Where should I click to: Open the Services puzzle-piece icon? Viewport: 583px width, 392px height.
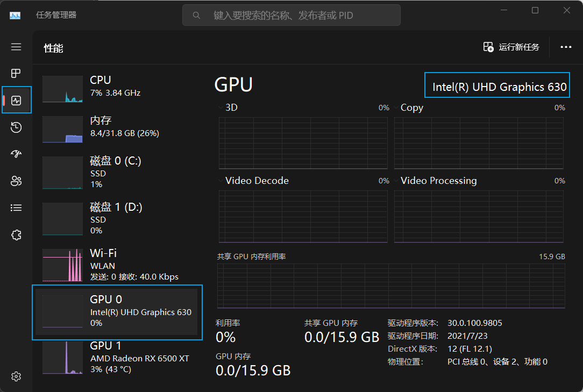(16, 235)
